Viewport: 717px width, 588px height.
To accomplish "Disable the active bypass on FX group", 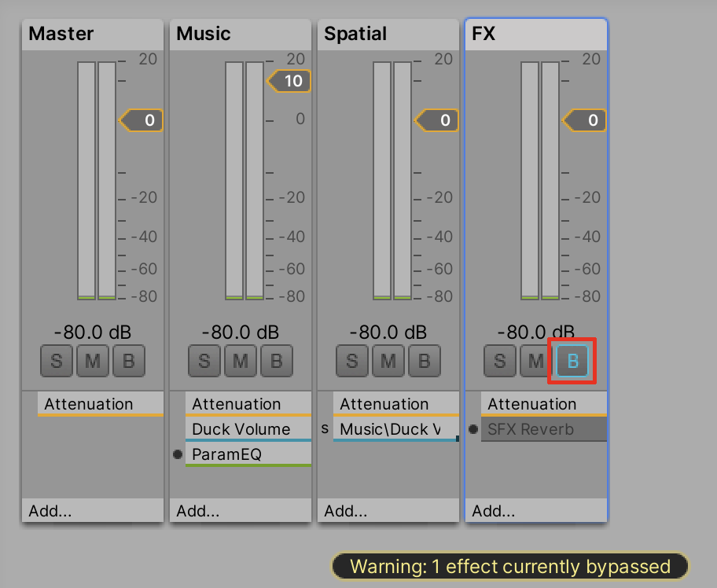I will (x=572, y=362).
